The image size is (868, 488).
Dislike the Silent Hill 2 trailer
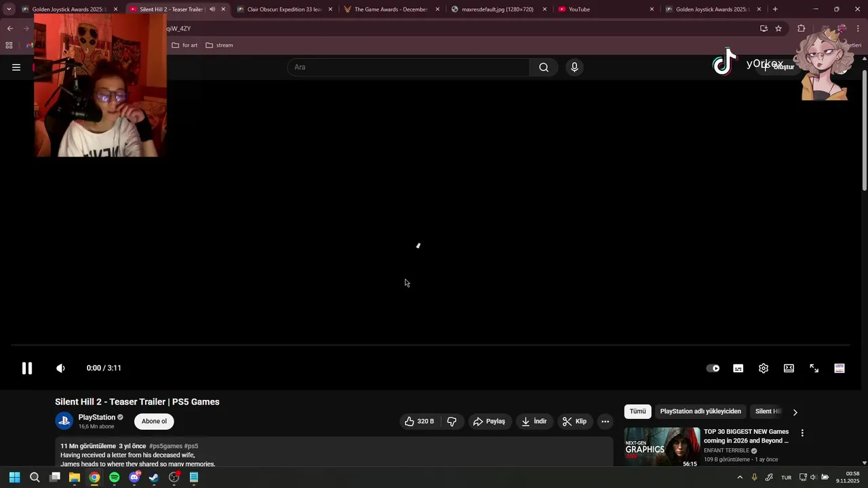pyautogui.click(x=452, y=422)
